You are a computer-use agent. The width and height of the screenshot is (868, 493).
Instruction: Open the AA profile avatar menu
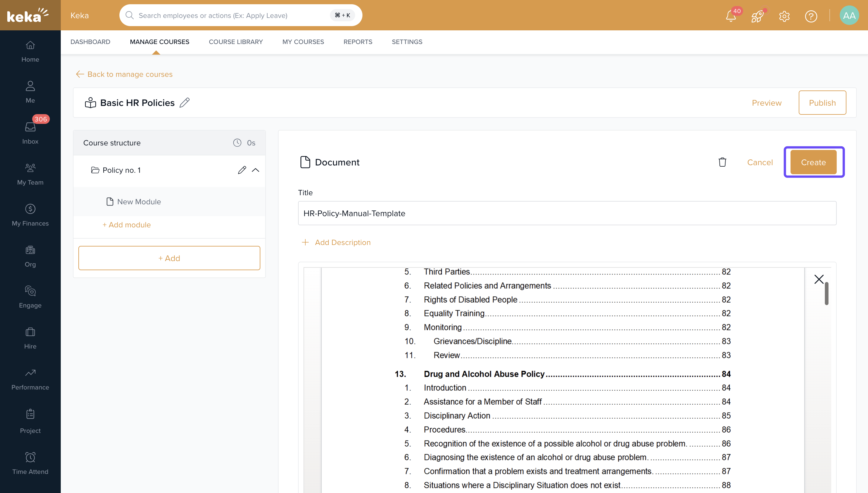849,15
